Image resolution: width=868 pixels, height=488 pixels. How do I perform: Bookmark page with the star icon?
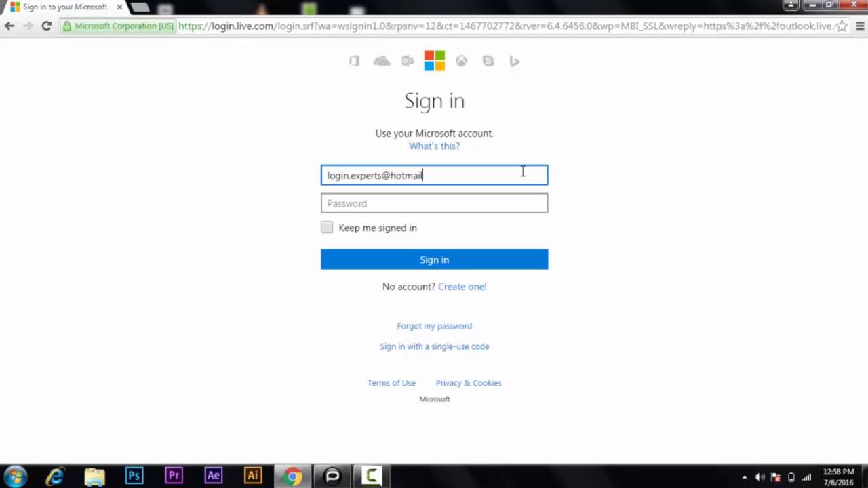(842, 26)
